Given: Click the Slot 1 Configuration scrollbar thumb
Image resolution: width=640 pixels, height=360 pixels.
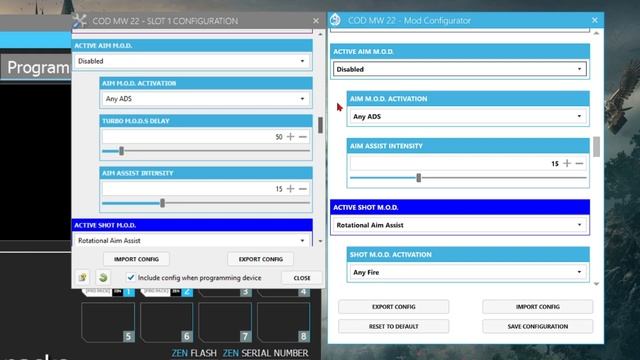Looking at the screenshot, I should pos(320,125).
